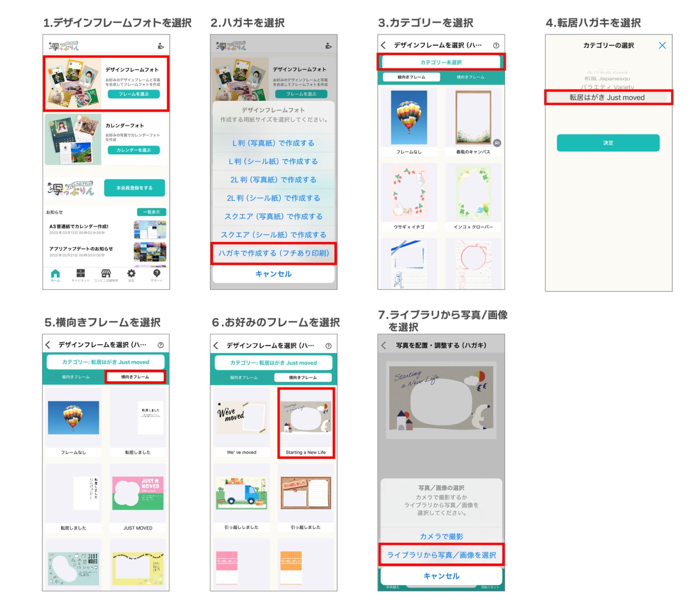
Task: Tap the Home icon in step 1 navbar
Action: tap(55, 274)
